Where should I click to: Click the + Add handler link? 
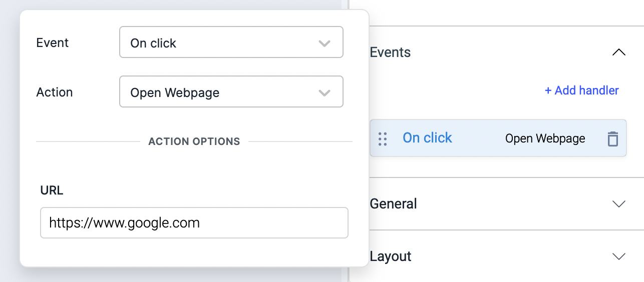click(581, 90)
